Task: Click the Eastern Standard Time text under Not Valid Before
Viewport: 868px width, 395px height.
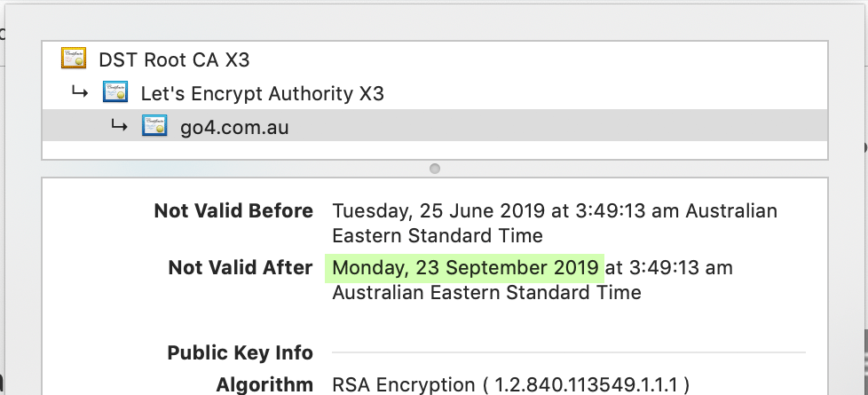Action: (438, 236)
